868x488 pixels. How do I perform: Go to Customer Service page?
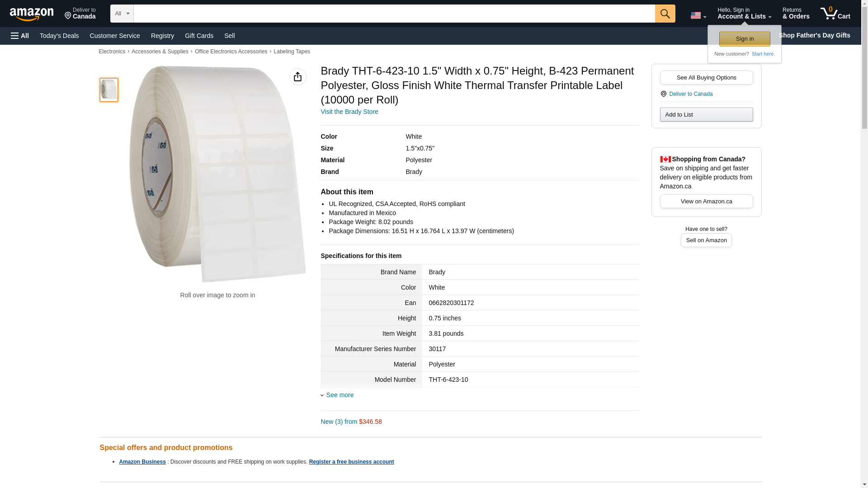coord(115,36)
